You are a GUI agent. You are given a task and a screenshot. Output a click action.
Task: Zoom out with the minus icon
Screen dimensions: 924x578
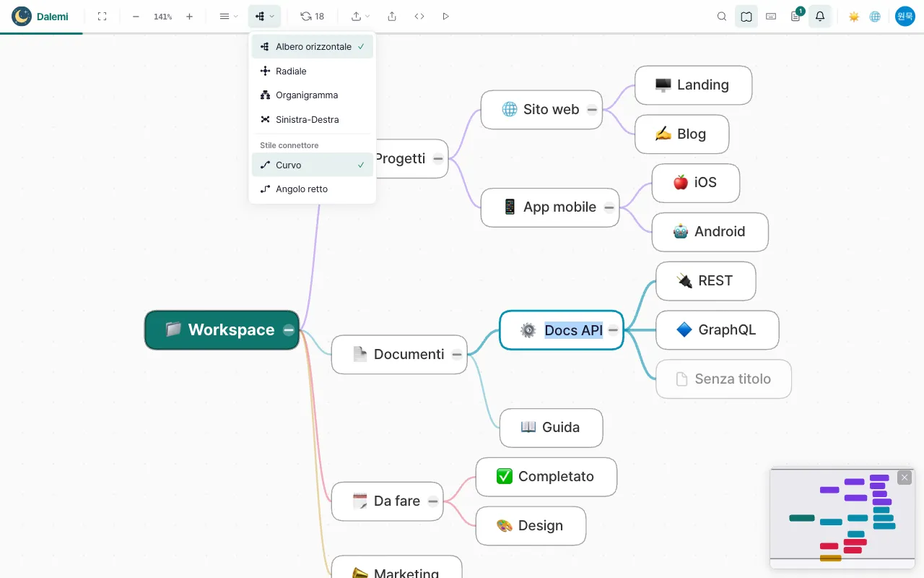tap(136, 16)
